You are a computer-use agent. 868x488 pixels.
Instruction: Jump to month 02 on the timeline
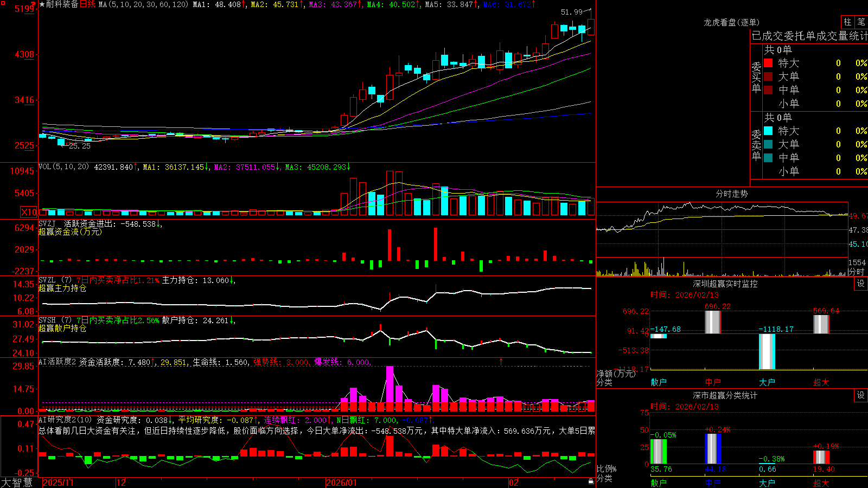(514, 483)
